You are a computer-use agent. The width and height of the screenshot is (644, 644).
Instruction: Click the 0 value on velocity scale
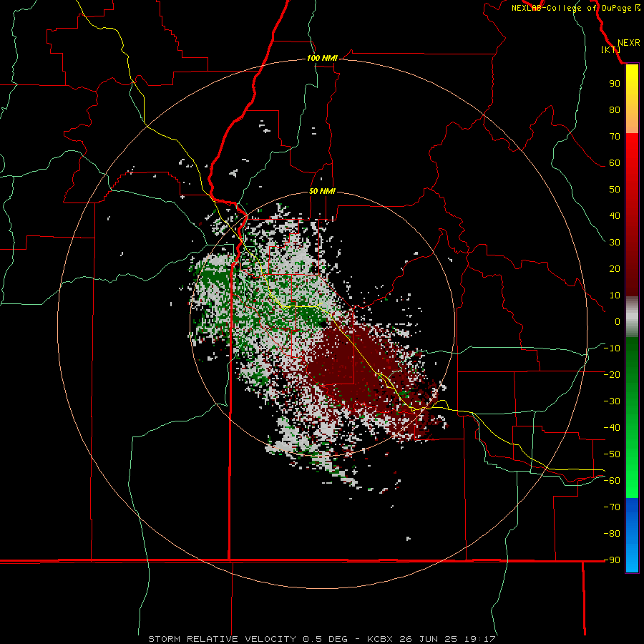pyautogui.click(x=618, y=321)
